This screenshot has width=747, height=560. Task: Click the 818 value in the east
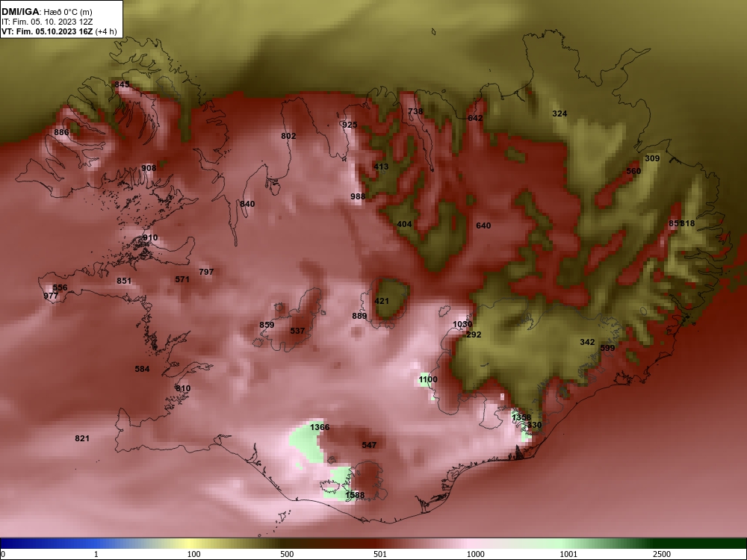click(x=687, y=223)
